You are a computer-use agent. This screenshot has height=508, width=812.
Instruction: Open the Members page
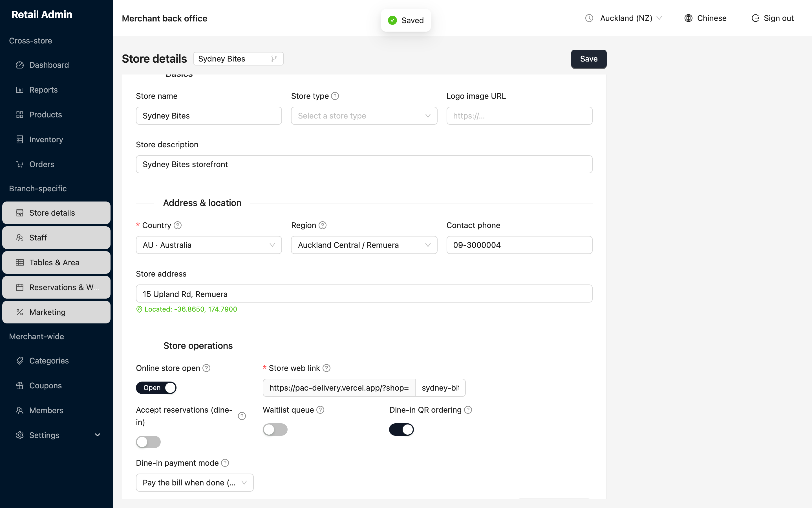click(56, 410)
